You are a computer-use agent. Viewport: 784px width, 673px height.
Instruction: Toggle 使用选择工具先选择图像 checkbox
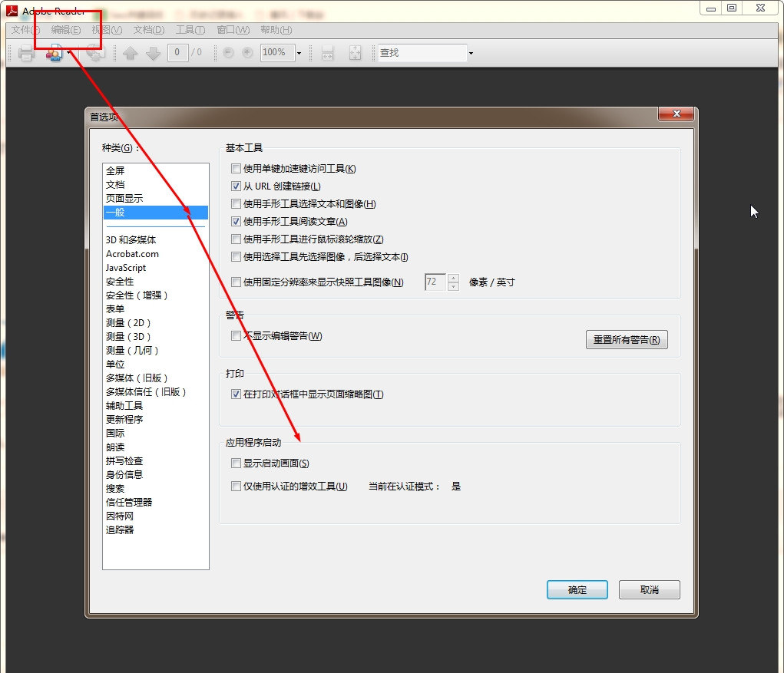click(x=236, y=256)
